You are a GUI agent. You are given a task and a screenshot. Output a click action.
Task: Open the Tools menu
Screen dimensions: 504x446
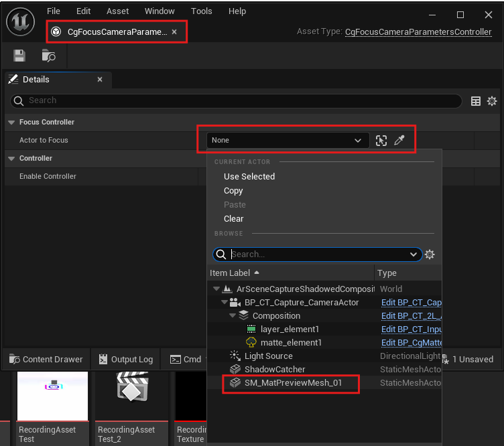click(201, 11)
